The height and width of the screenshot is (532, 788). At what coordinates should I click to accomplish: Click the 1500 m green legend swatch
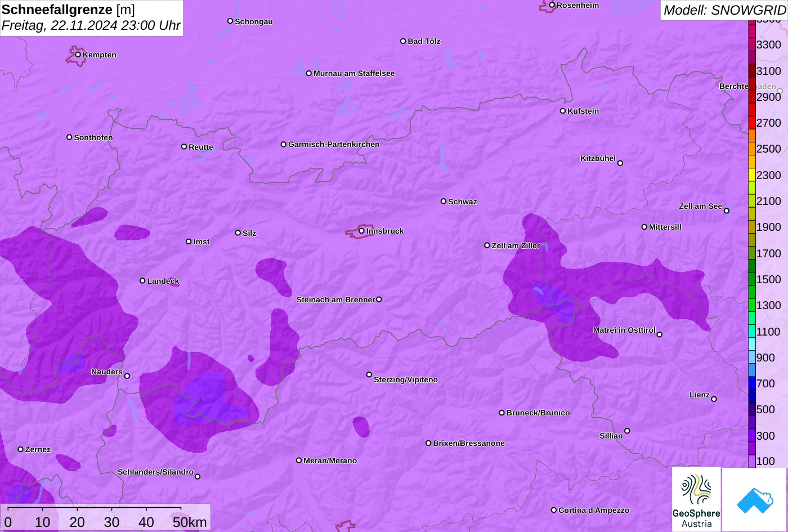coord(752,279)
